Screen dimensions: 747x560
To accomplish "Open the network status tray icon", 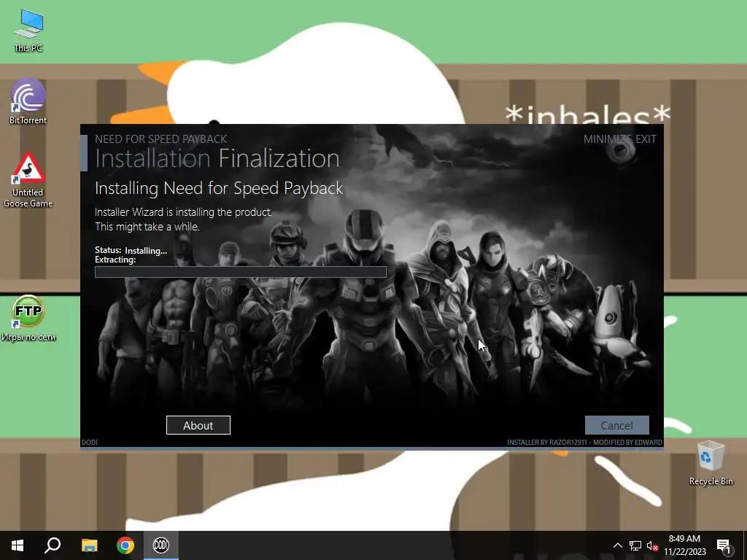I will click(x=635, y=545).
